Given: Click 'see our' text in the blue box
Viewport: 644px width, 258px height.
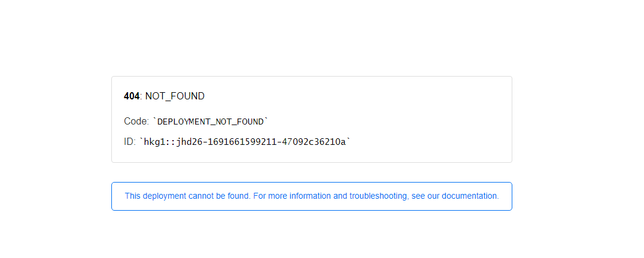Looking at the screenshot, I should pyautogui.click(x=426, y=196).
